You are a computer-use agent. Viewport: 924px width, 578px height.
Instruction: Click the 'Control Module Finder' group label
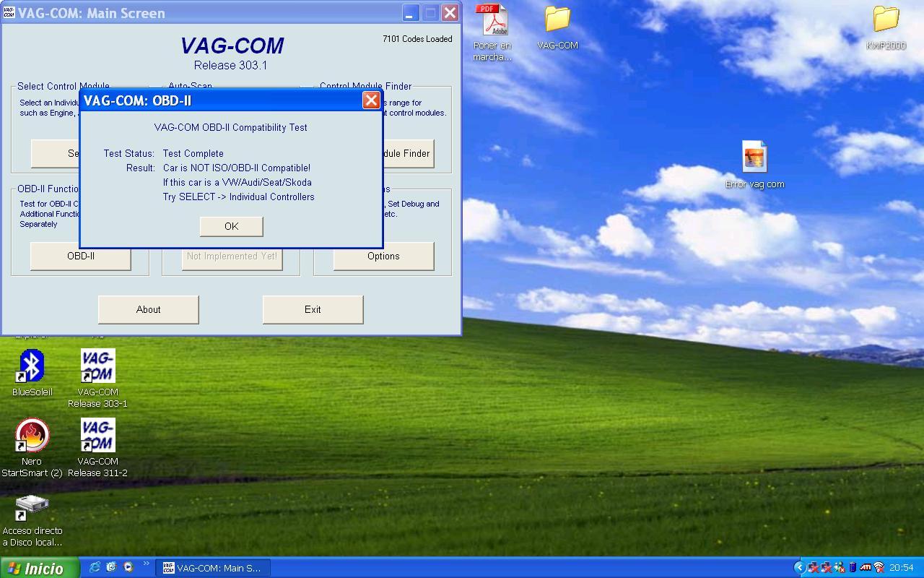(366, 86)
